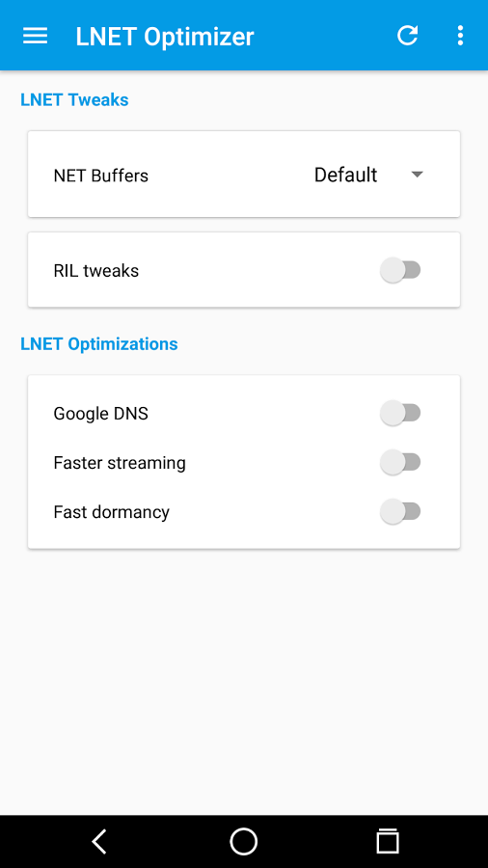This screenshot has height=868, width=488.
Task: Open the hamburger navigation menu
Action: [x=35, y=36]
